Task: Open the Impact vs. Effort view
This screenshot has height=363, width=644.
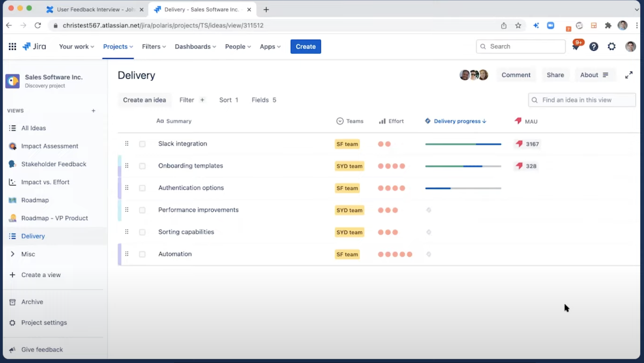Action: (45, 182)
